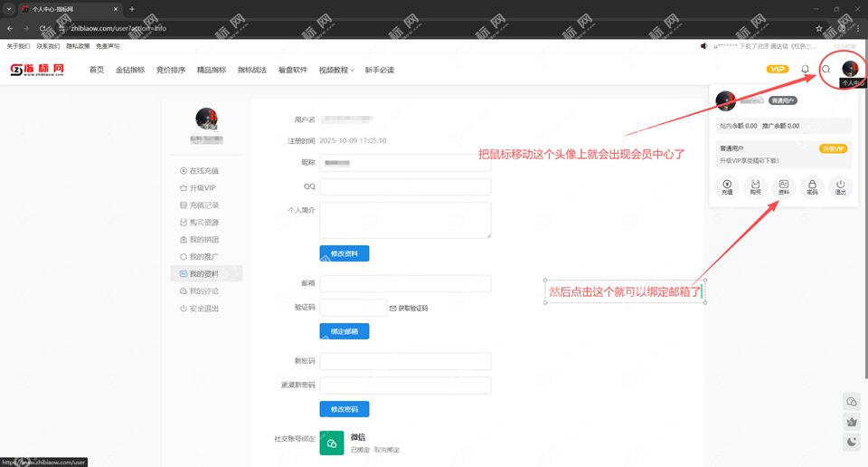Open a new browser tab

(132, 9)
